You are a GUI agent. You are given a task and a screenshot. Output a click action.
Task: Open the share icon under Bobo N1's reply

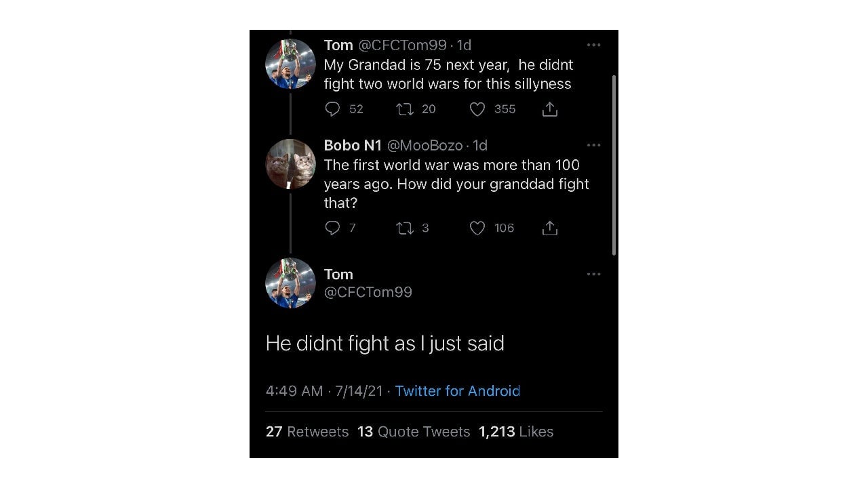click(x=549, y=228)
